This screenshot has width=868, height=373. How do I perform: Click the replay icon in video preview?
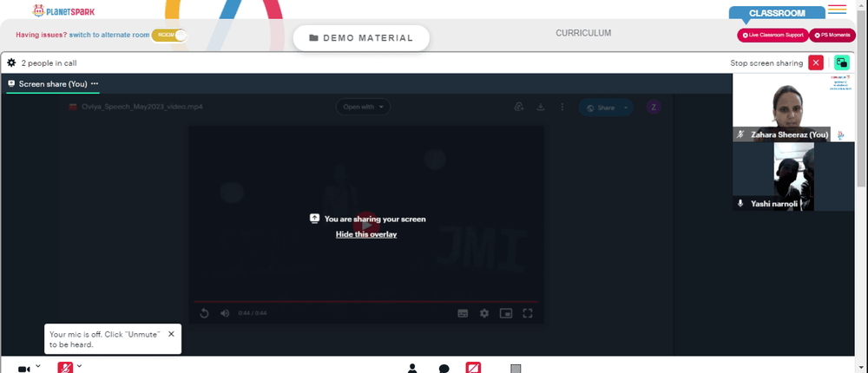[204, 313]
